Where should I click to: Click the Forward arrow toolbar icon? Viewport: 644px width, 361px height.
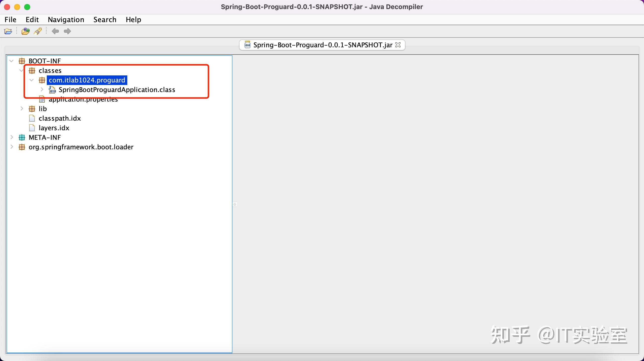coord(67,31)
